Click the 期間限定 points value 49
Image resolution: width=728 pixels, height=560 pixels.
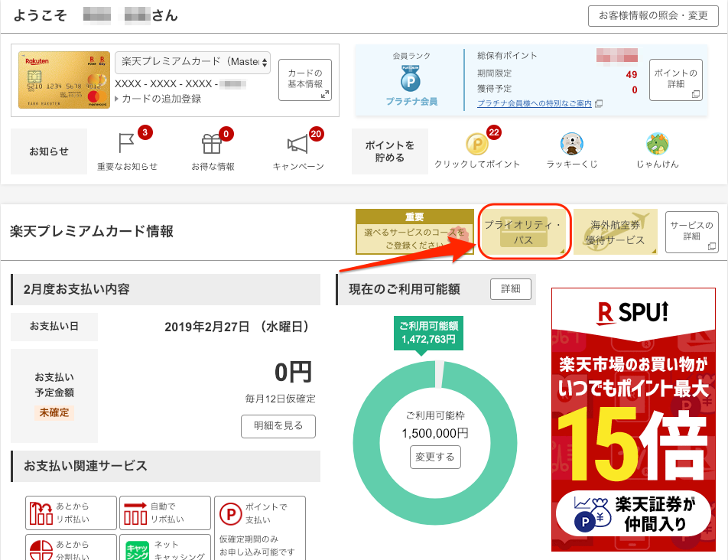632,74
